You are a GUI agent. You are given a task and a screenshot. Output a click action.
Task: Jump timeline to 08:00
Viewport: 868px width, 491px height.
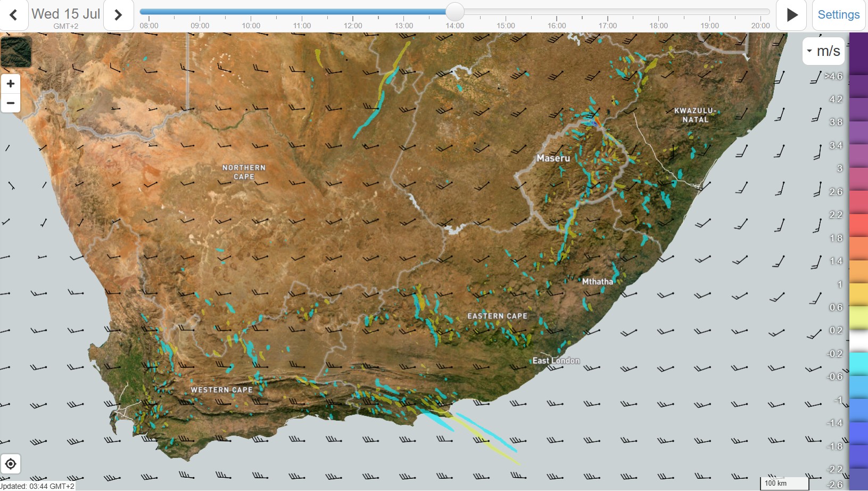pos(149,25)
